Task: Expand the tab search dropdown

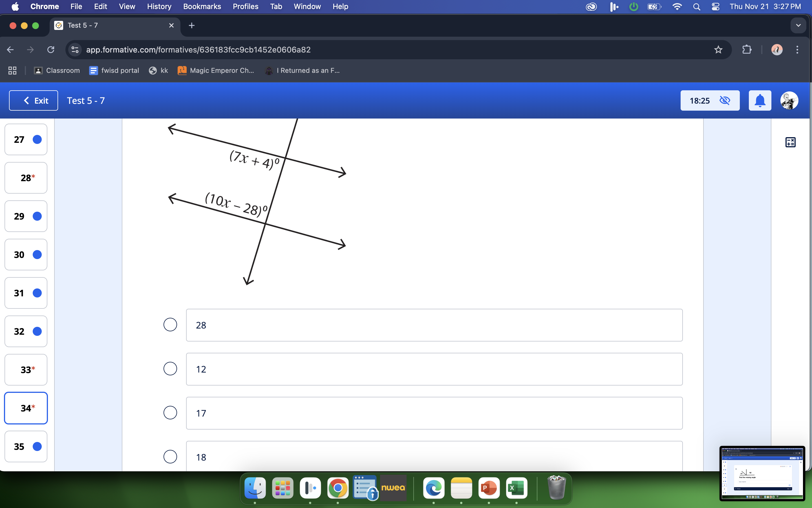Action: click(x=798, y=25)
